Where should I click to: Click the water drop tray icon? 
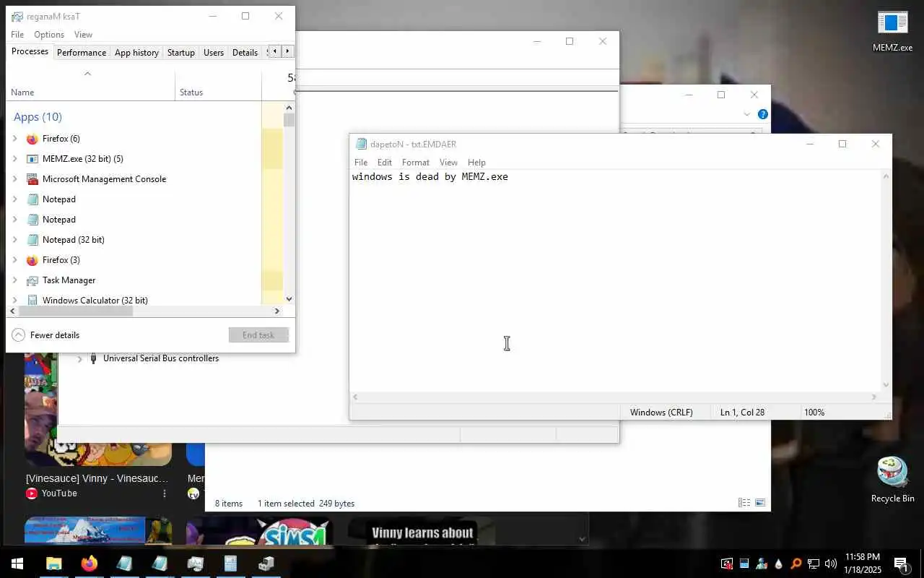[x=778, y=564]
